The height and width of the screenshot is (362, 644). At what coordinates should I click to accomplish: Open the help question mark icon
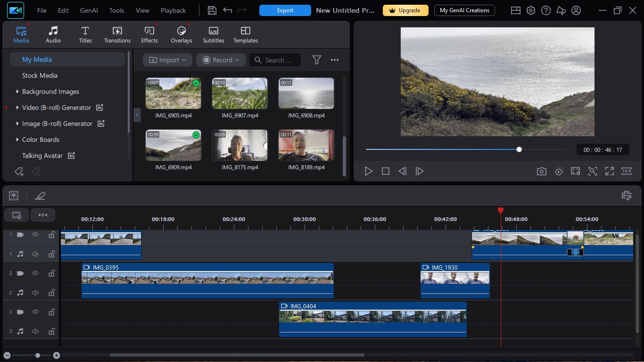tap(546, 10)
